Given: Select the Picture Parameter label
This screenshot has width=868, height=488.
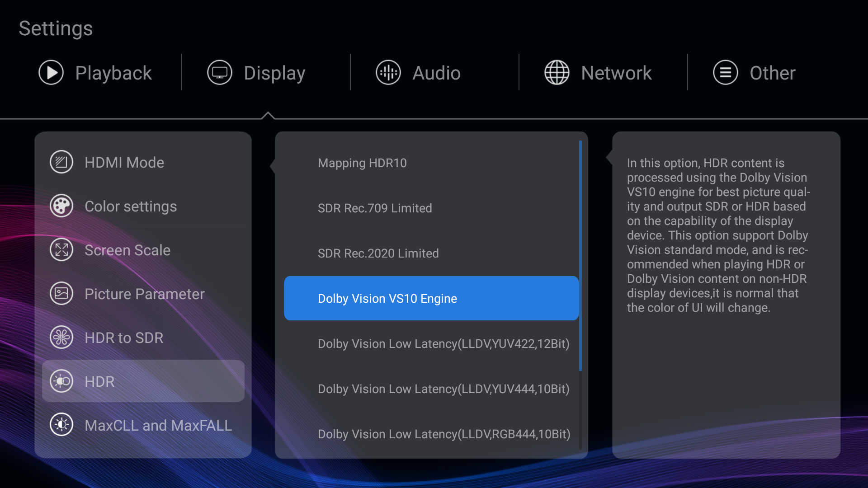Looking at the screenshot, I should point(145,294).
